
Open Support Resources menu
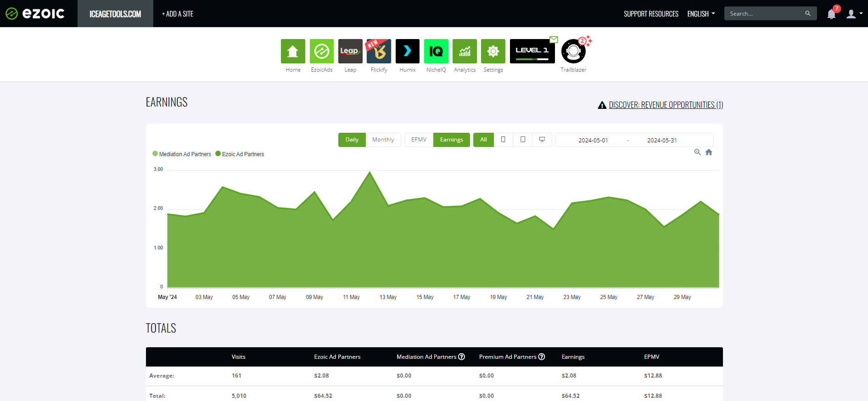[651, 14]
